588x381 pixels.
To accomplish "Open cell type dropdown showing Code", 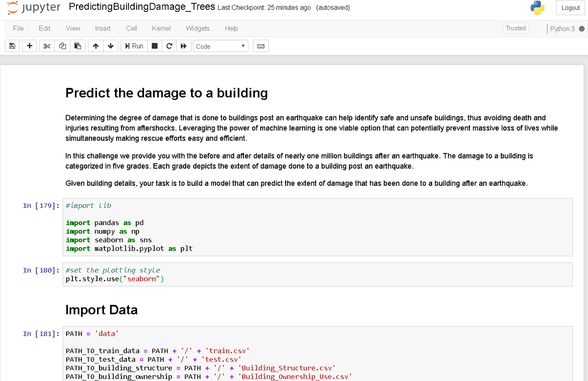I will [x=221, y=46].
